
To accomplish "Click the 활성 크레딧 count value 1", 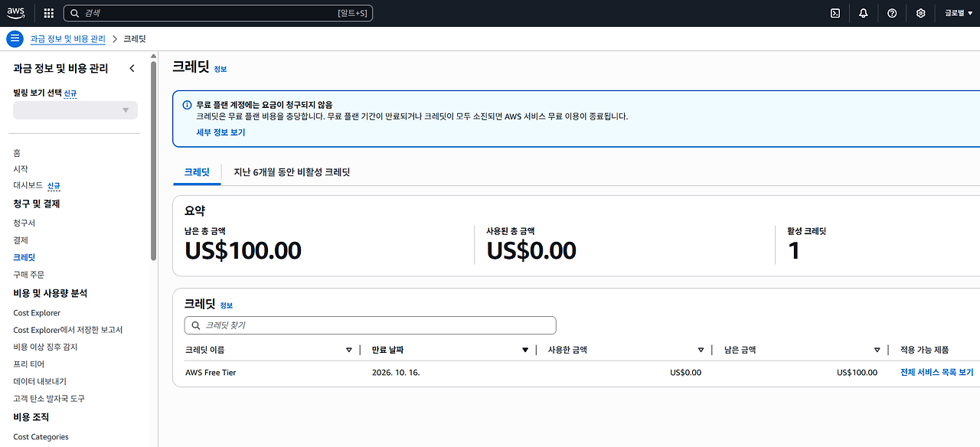I will pyautogui.click(x=794, y=250).
